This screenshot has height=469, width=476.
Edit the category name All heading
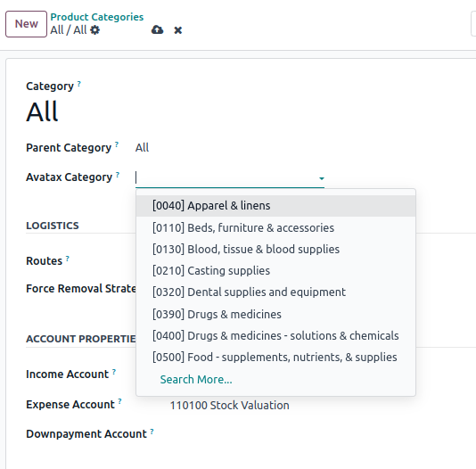[42, 111]
